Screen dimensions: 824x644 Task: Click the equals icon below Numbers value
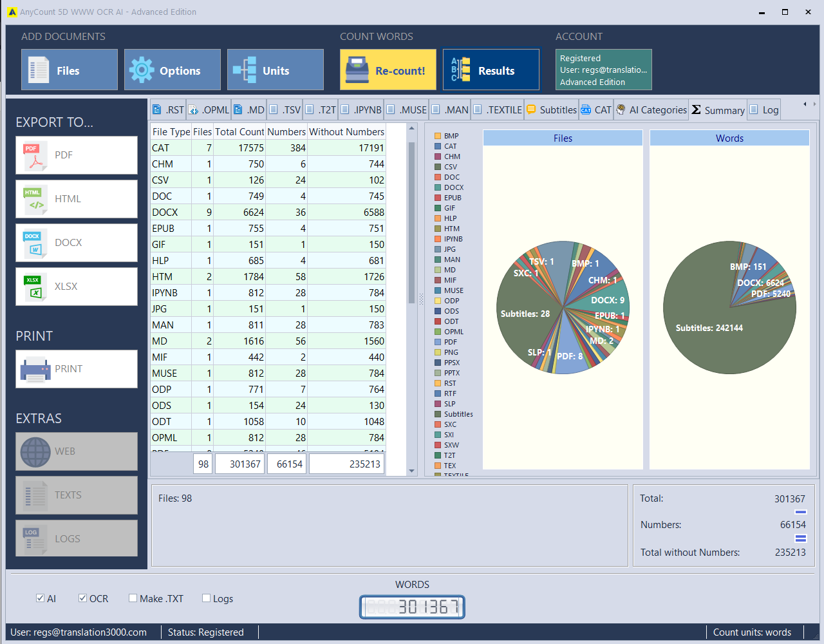click(801, 538)
